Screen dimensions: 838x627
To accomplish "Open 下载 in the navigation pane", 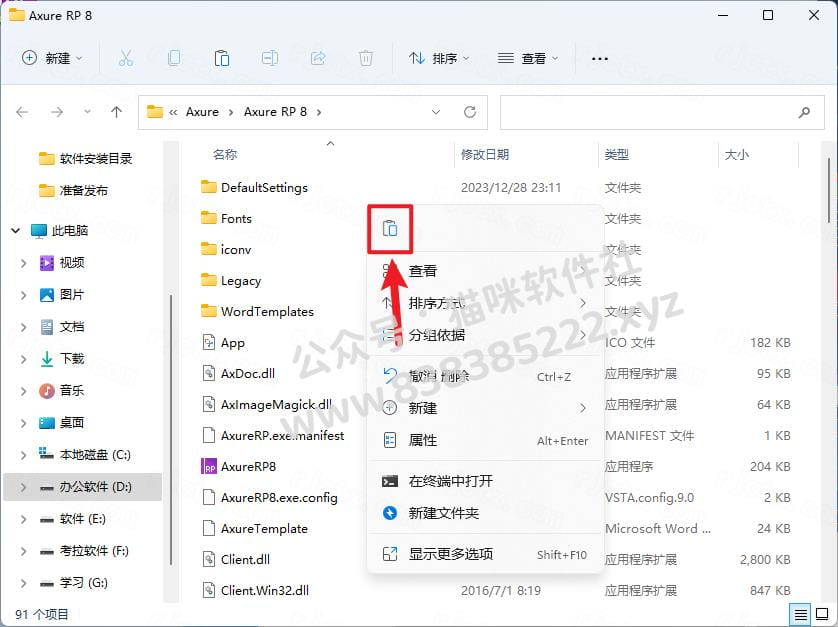I will coord(72,359).
